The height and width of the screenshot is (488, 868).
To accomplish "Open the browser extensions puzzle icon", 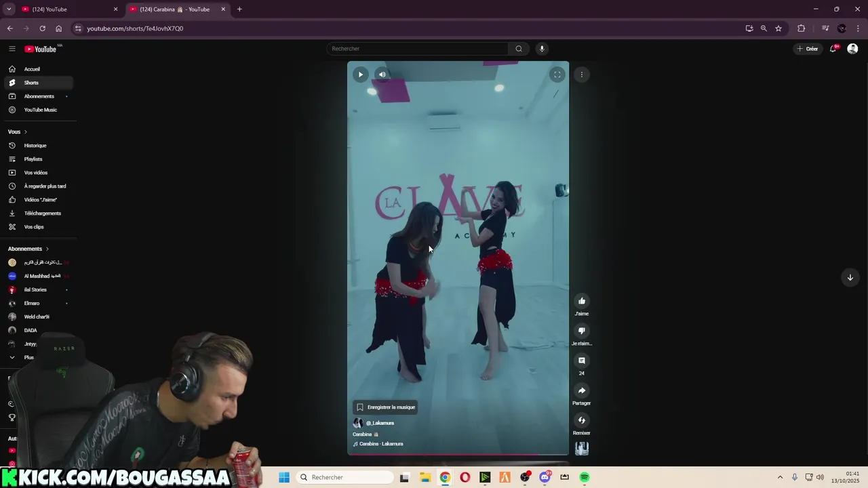I will (801, 28).
